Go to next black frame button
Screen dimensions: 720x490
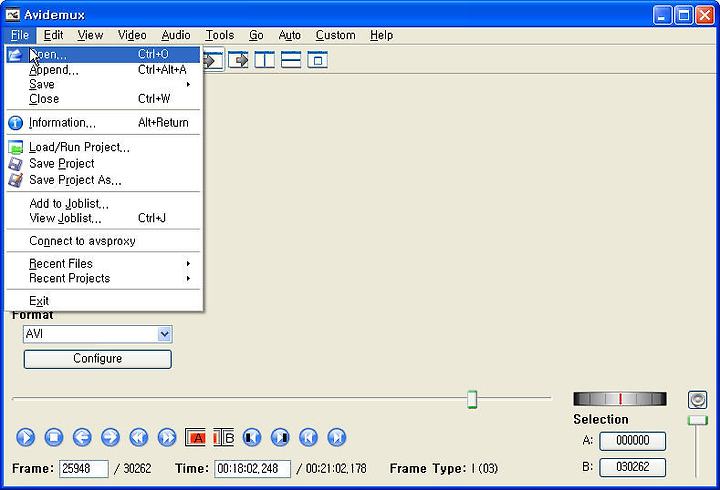(x=280, y=437)
